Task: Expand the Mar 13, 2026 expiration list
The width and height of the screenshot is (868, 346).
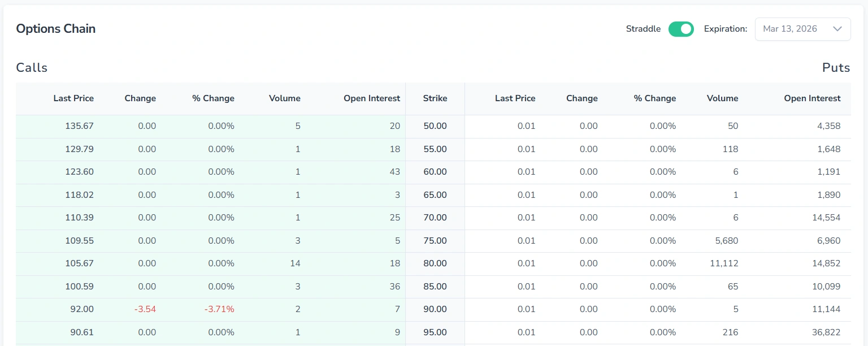Action: click(x=802, y=28)
